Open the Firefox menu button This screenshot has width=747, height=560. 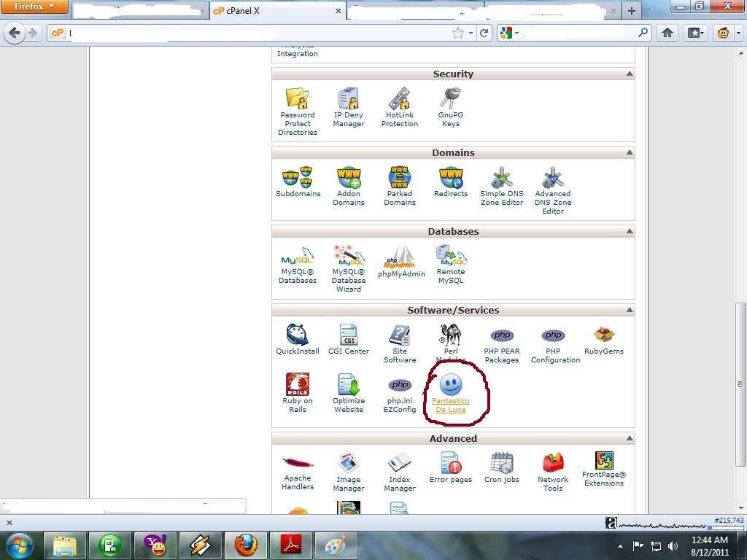[x=34, y=7]
